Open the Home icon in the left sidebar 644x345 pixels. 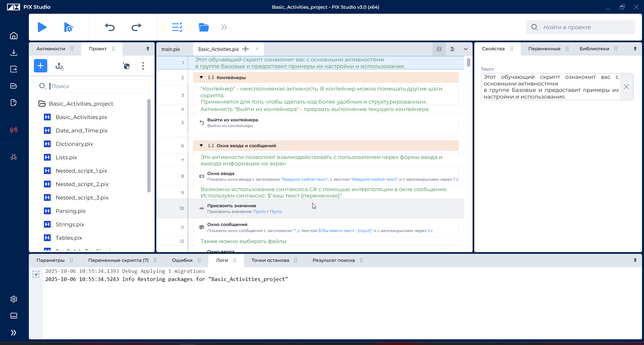click(14, 36)
